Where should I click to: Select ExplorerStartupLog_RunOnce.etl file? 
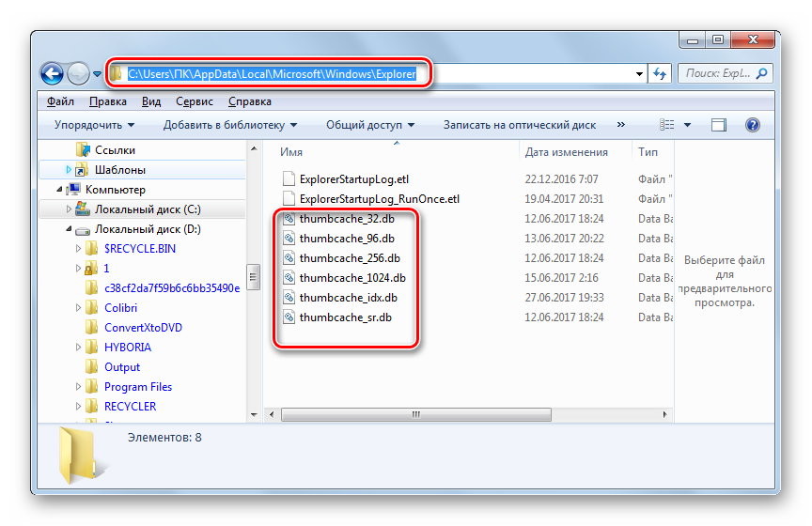tap(379, 199)
